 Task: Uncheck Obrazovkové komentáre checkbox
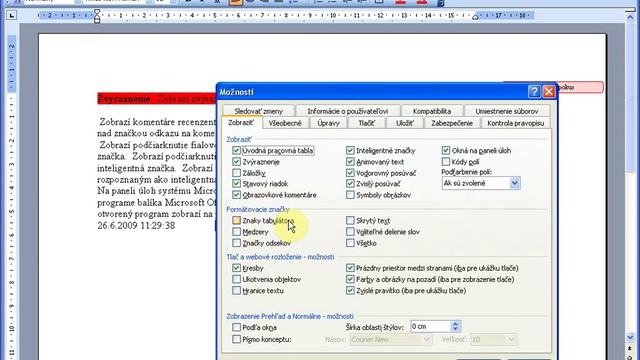coord(236,195)
